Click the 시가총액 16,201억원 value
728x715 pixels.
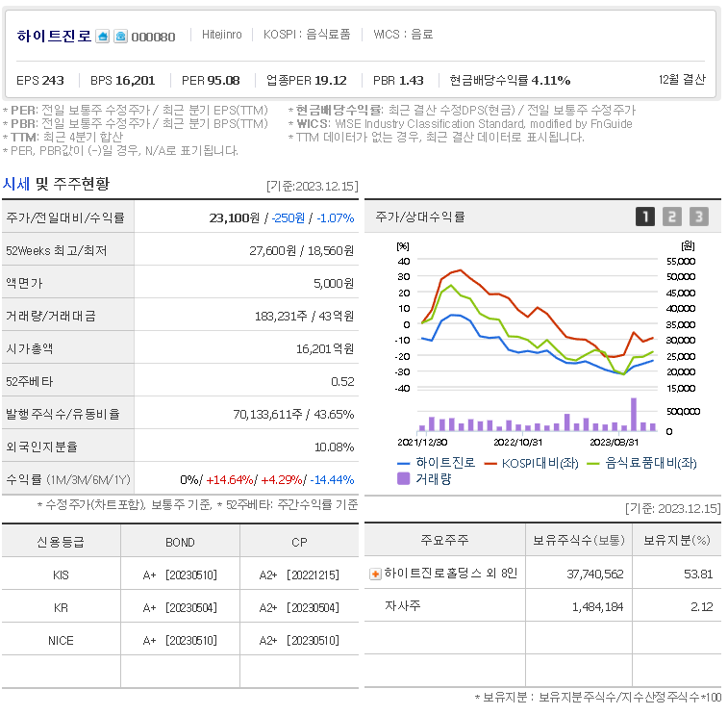(x=325, y=349)
